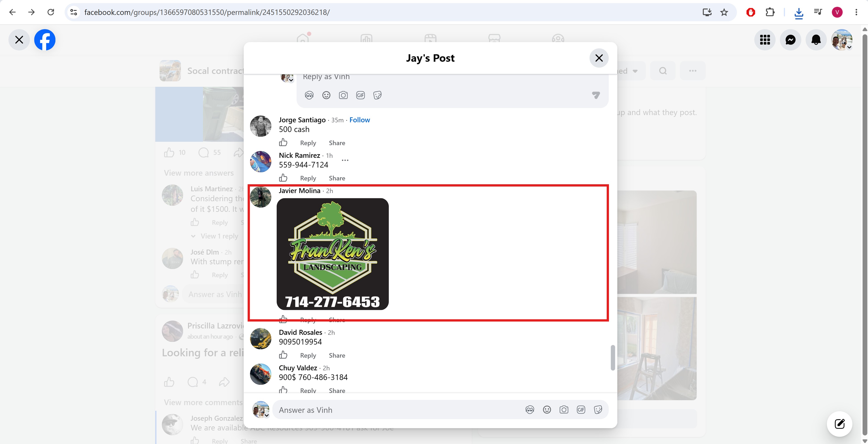Open emoji picker in Answer as Vinh bar

(x=547, y=410)
